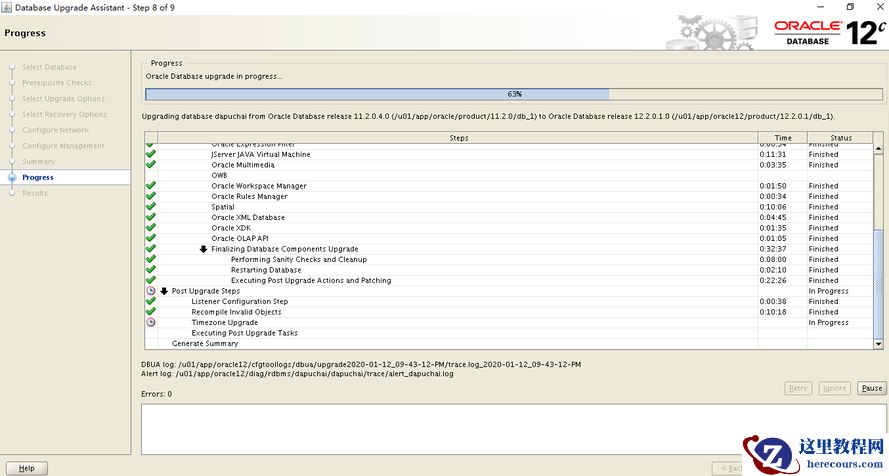Click the 0:22:26 time value
The height and width of the screenshot is (476, 889).
point(773,280)
